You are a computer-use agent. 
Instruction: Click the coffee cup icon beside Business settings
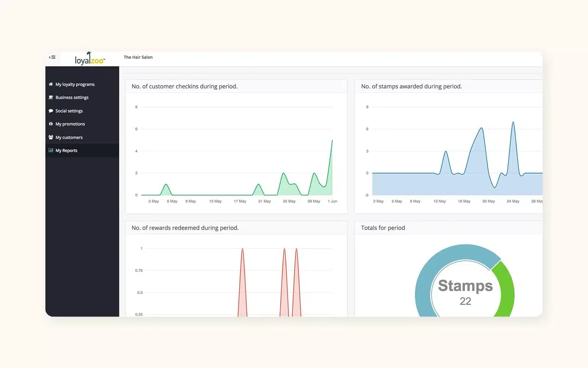pyautogui.click(x=51, y=98)
